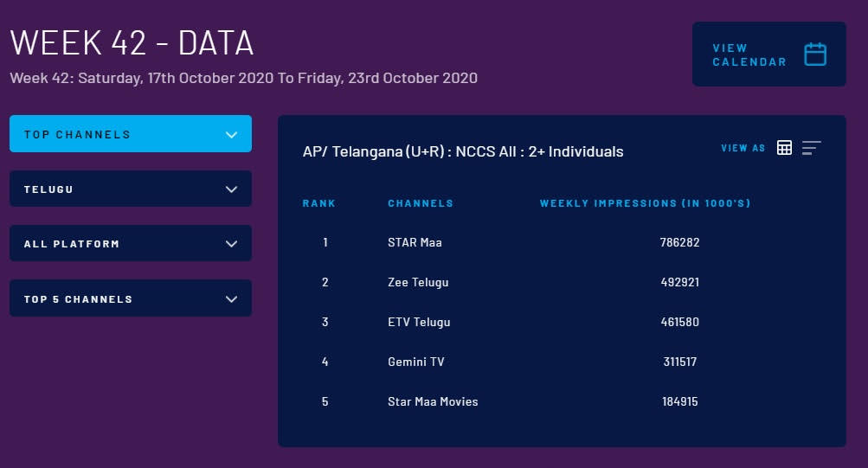Image resolution: width=868 pixels, height=468 pixels.
Task: Switch to bar chart view icon
Action: click(x=811, y=148)
